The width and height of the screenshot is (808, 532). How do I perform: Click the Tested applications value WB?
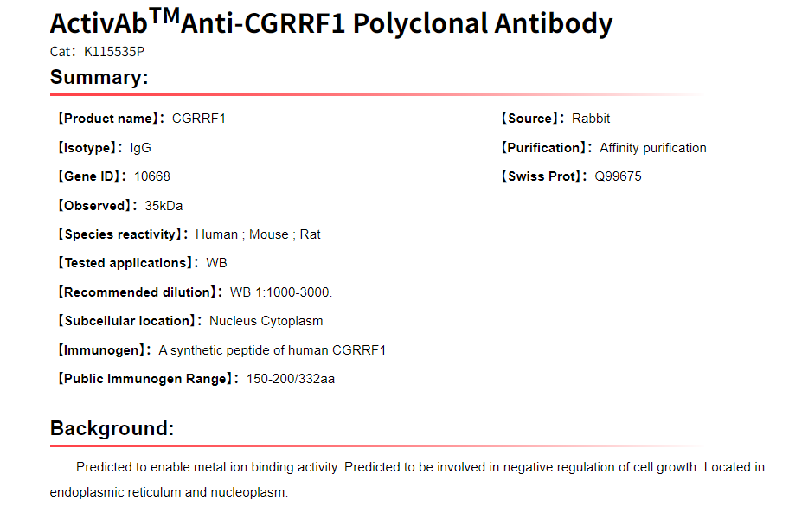coord(216,263)
